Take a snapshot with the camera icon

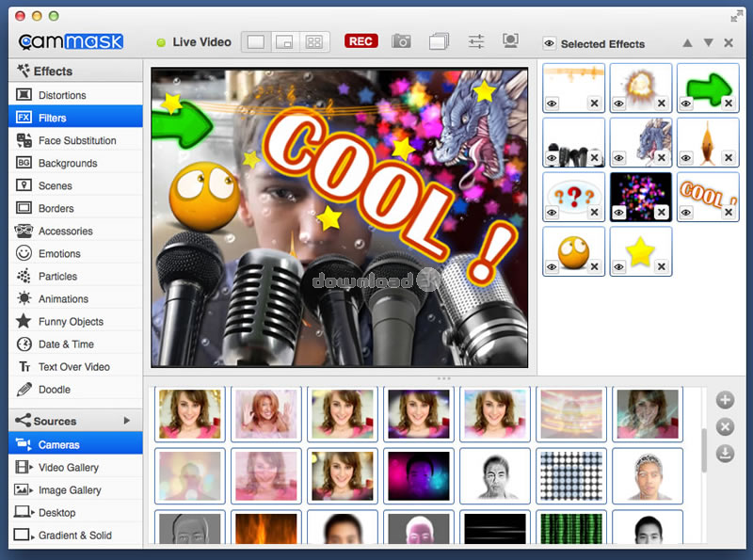pyautogui.click(x=402, y=41)
